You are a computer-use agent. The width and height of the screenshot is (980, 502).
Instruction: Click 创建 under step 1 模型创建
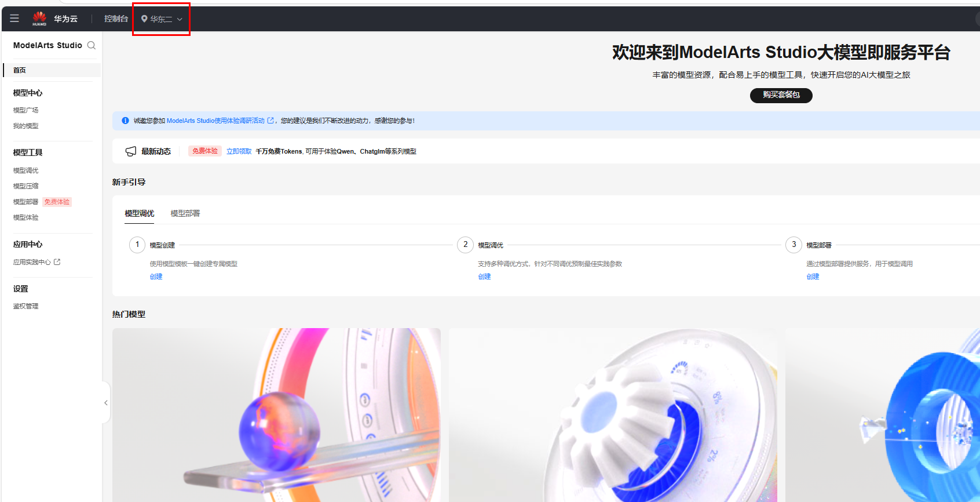[156, 277]
